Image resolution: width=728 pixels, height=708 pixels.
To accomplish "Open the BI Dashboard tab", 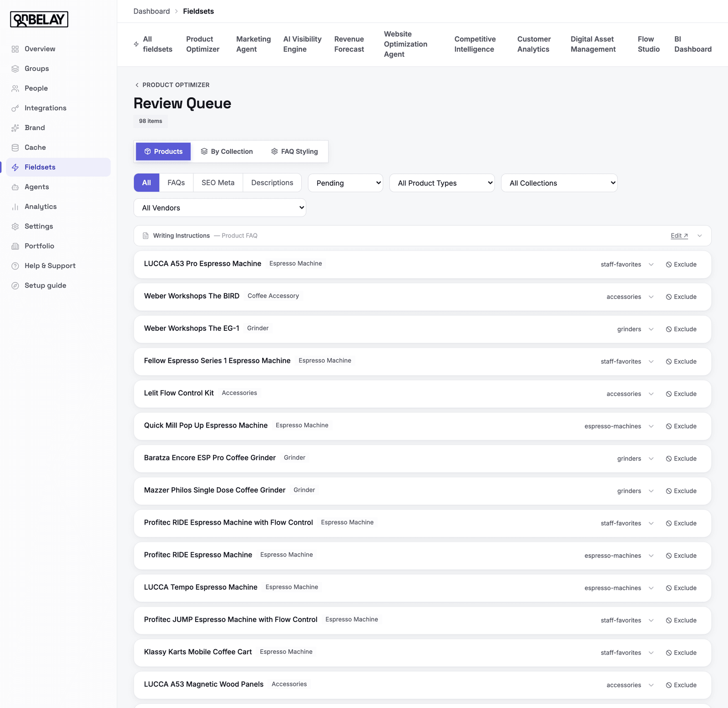I will coord(693,44).
